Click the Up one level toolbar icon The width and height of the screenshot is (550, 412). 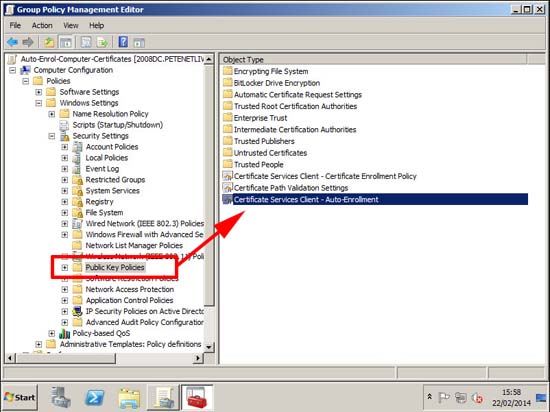pos(49,42)
